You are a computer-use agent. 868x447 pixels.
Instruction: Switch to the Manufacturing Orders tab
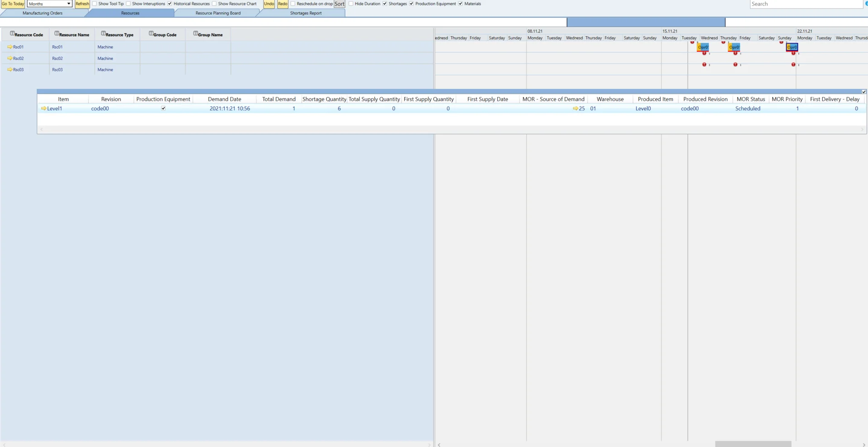(43, 13)
